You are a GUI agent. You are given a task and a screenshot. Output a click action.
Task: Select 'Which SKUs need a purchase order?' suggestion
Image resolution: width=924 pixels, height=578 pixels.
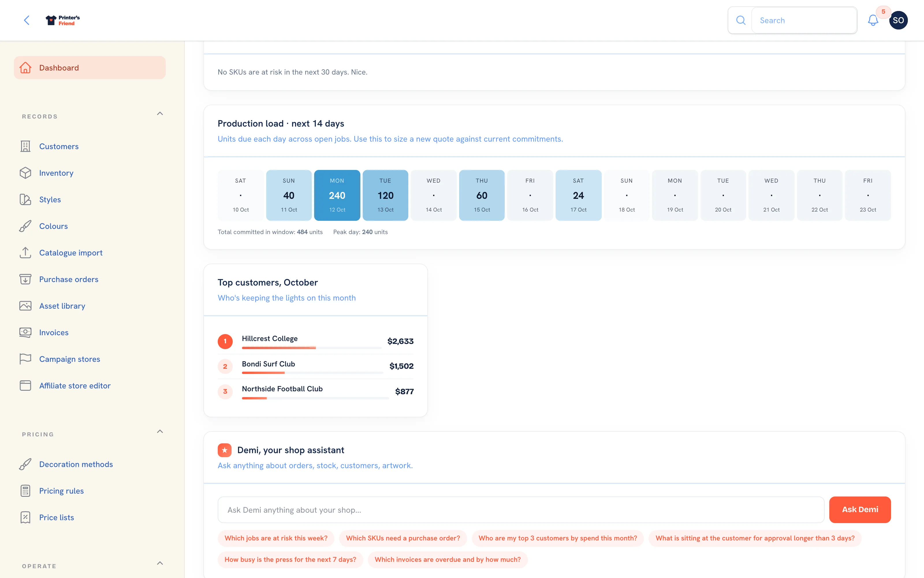[x=403, y=538]
